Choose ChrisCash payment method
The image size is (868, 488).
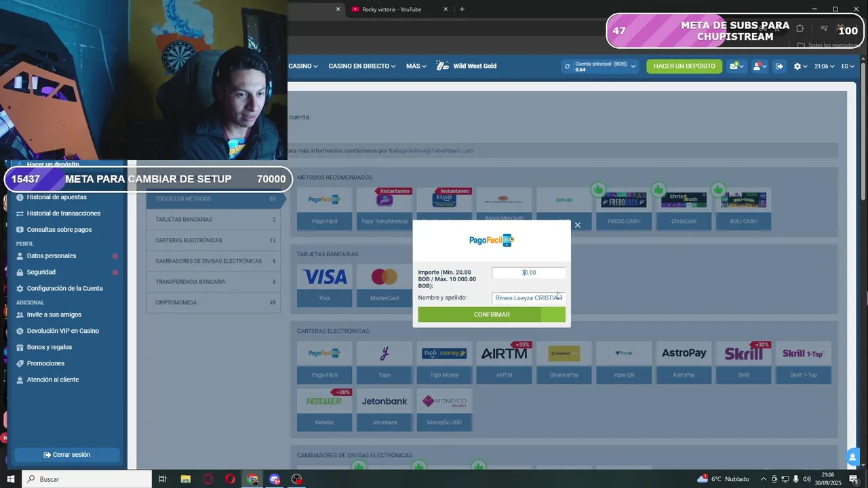click(x=684, y=209)
